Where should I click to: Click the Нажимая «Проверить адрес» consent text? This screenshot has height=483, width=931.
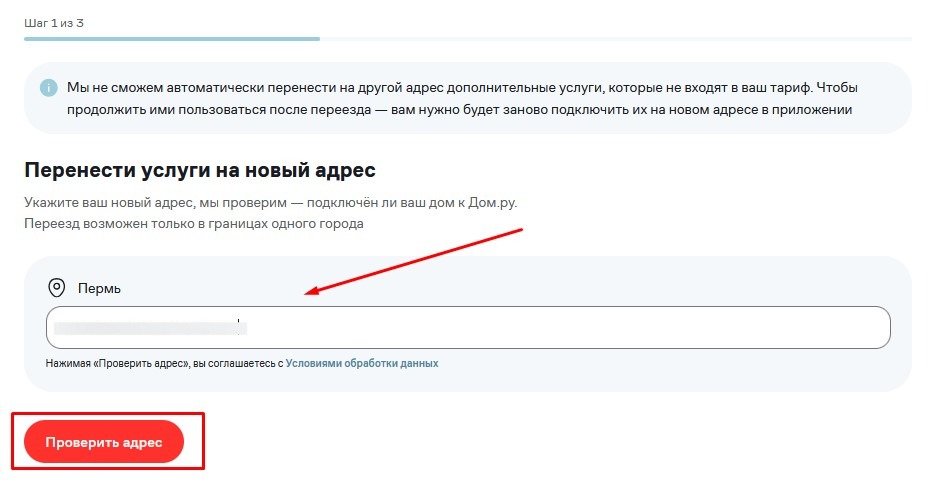(160, 363)
